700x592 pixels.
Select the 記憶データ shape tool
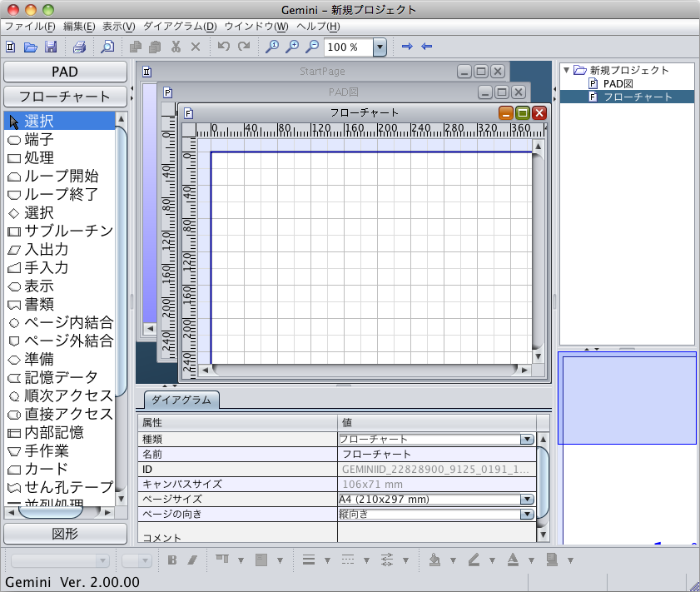(60, 377)
